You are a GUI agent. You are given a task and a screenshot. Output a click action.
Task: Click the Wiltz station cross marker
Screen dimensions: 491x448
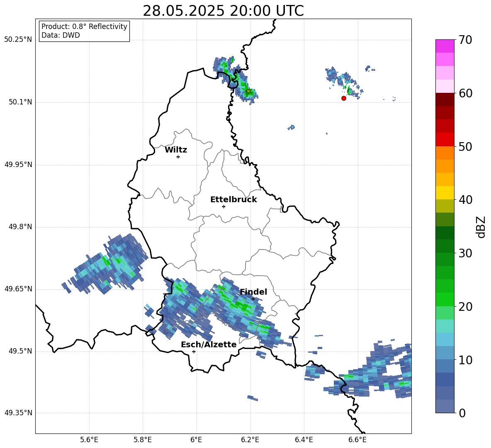[178, 157]
